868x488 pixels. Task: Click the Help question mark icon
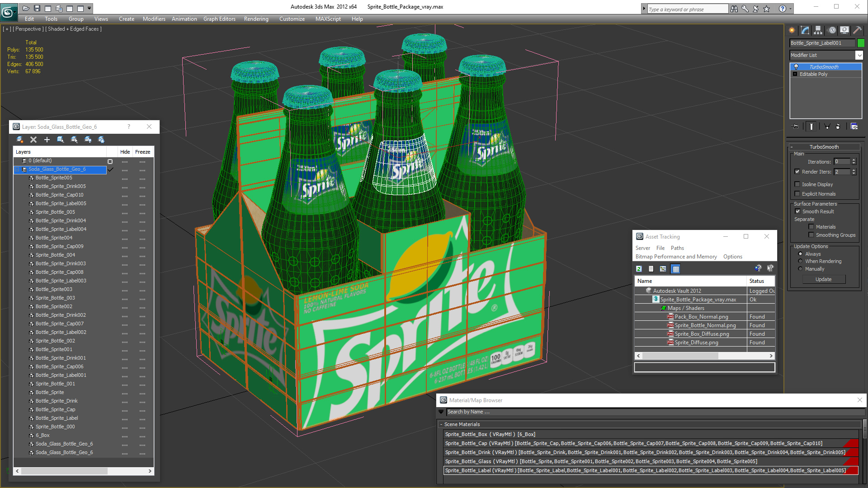tap(783, 9)
